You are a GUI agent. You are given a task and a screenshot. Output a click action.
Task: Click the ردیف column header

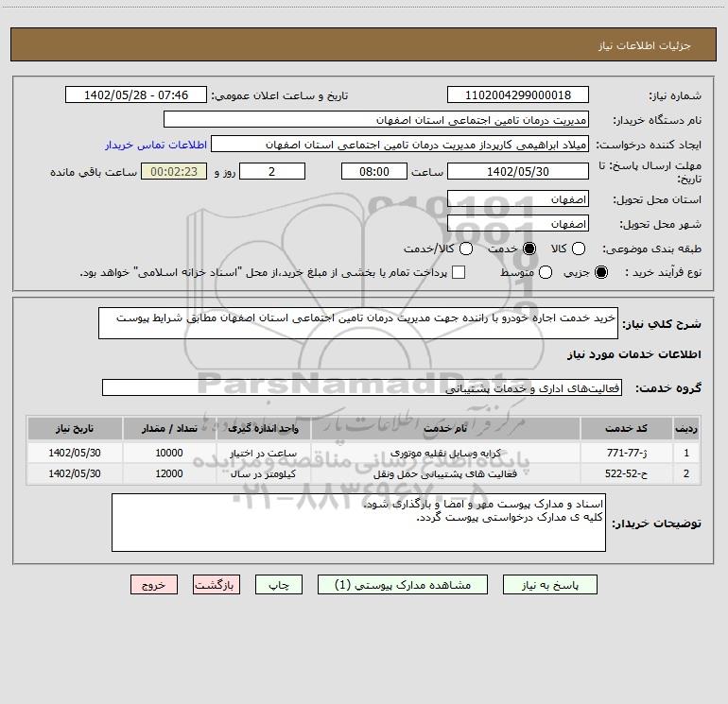pyautogui.click(x=686, y=428)
